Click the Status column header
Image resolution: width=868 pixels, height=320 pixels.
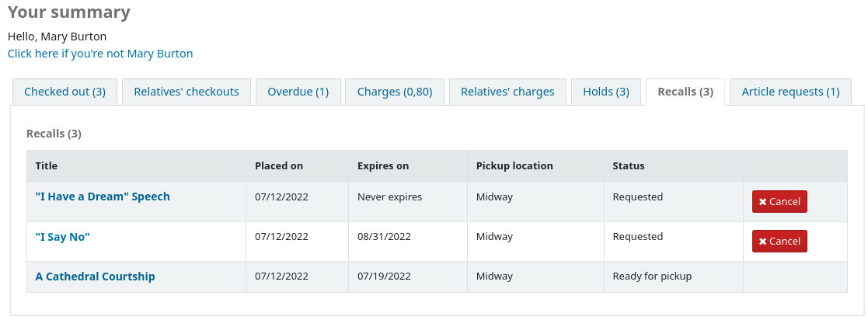point(629,165)
